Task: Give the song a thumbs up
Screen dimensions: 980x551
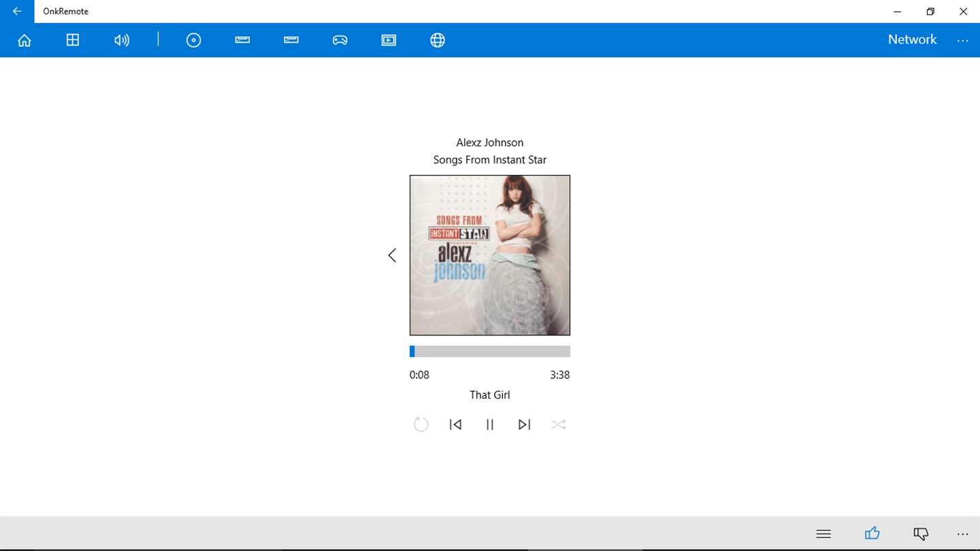Action: [872, 533]
